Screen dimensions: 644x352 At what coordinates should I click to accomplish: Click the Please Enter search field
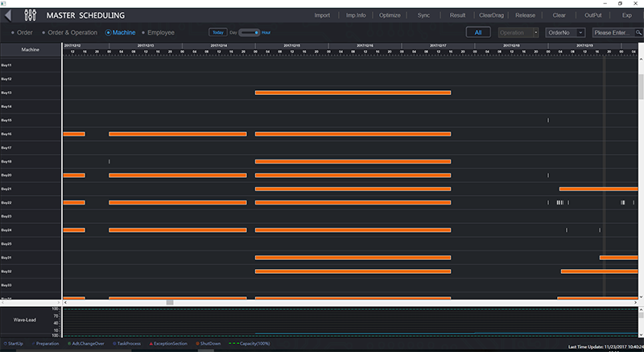(612, 32)
